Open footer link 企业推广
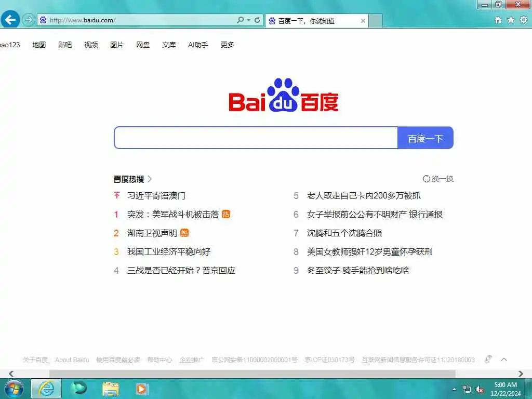The height and width of the screenshot is (399, 532). tap(192, 360)
